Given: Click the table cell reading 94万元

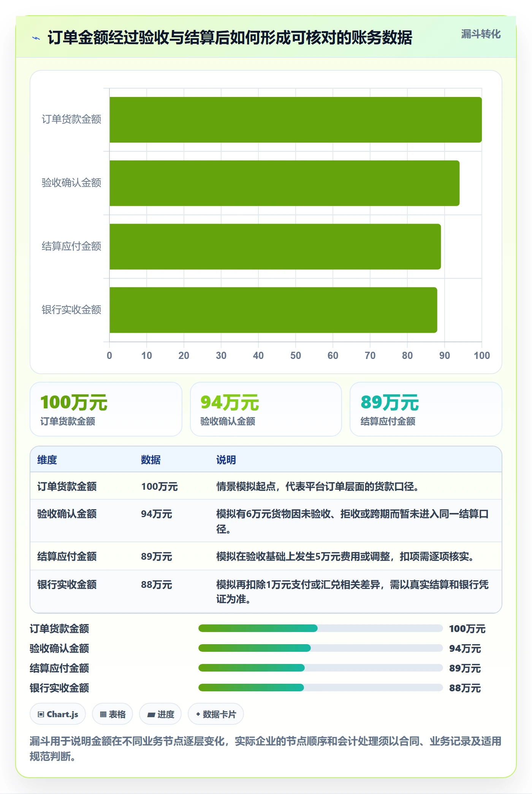Looking at the screenshot, I should 157,514.
